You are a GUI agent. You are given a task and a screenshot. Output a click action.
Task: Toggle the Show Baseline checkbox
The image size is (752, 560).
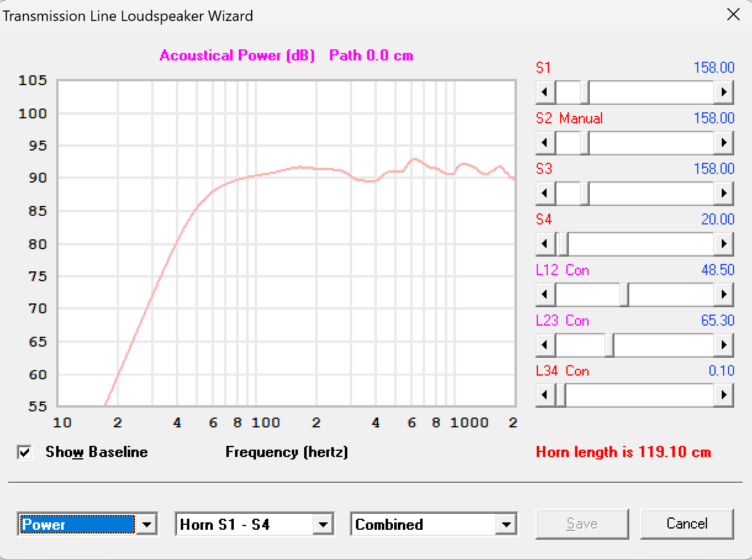(x=25, y=453)
